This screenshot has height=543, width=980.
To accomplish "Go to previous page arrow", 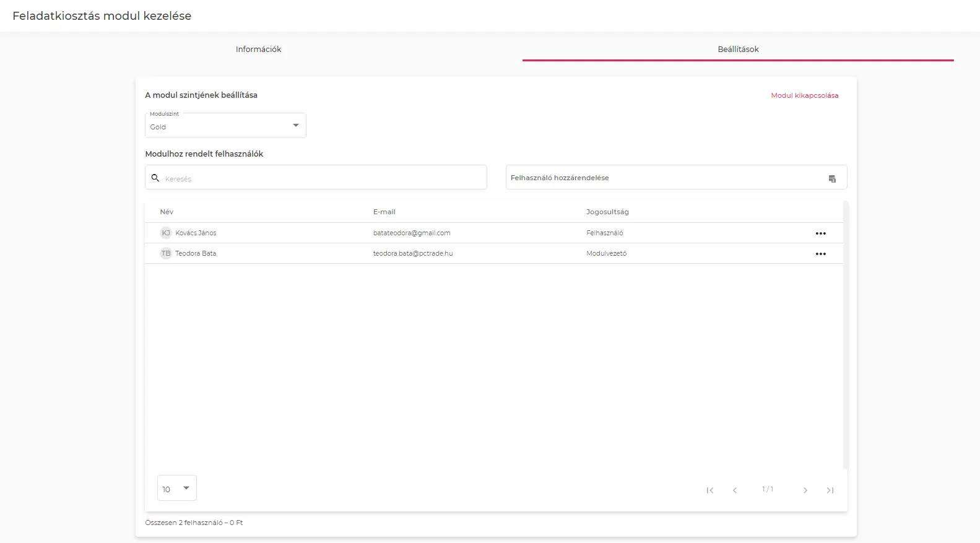I will [x=735, y=490].
